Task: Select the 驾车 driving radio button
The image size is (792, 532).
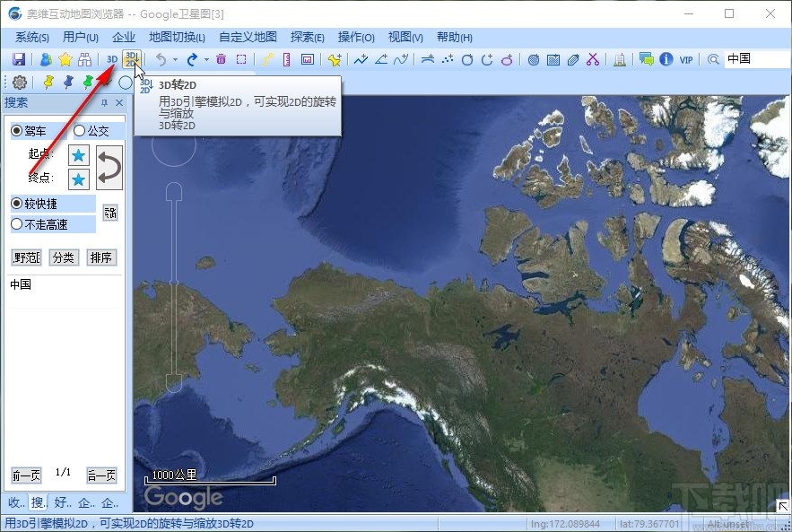Action: click(17, 131)
